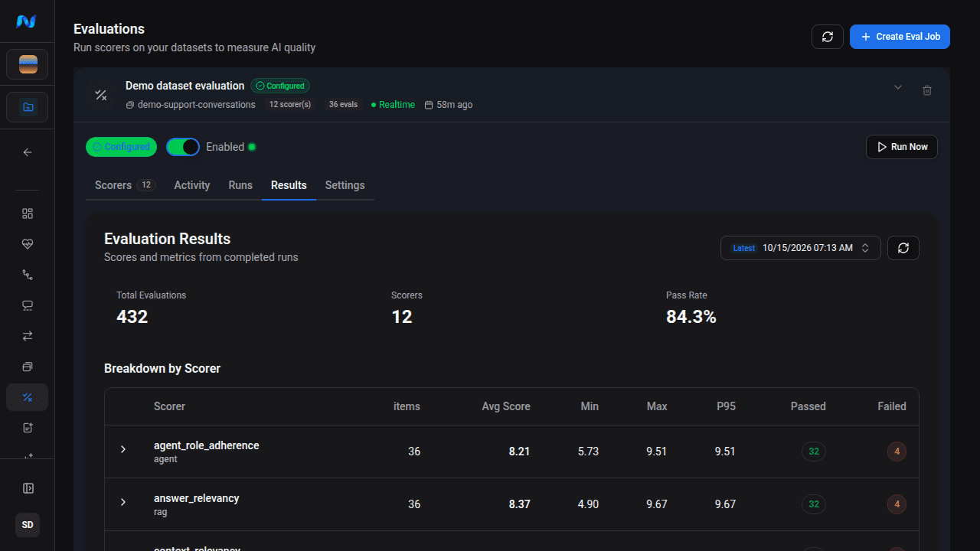The width and height of the screenshot is (980, 551).
Task: Delete the Demo dataset evaluation job
Action: coord(927,90)
